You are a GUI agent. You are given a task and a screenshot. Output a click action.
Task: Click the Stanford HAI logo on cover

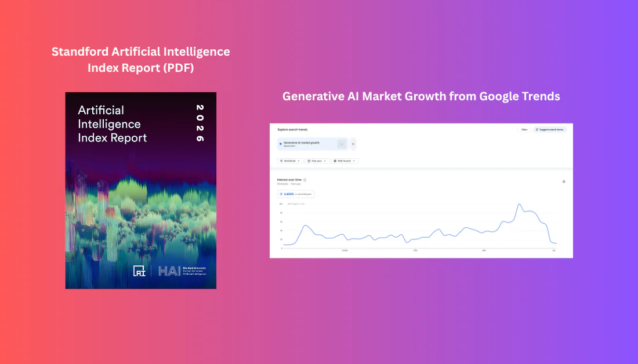(182, 271)
